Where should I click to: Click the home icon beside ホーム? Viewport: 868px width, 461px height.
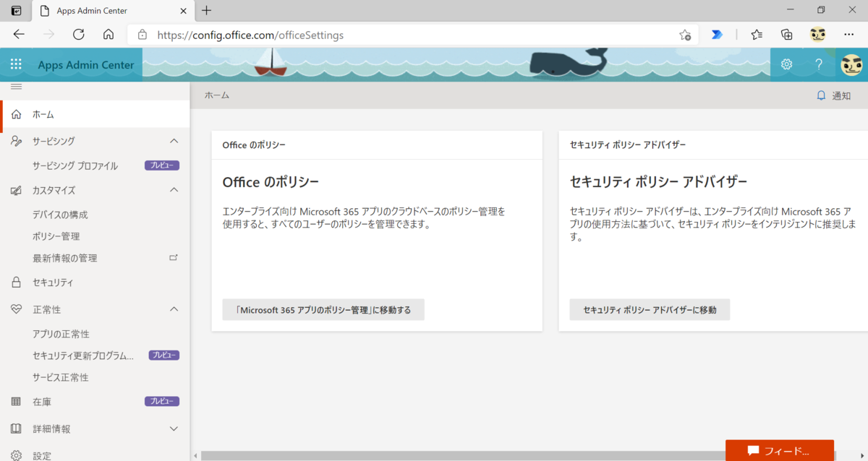tap(16, 114)
